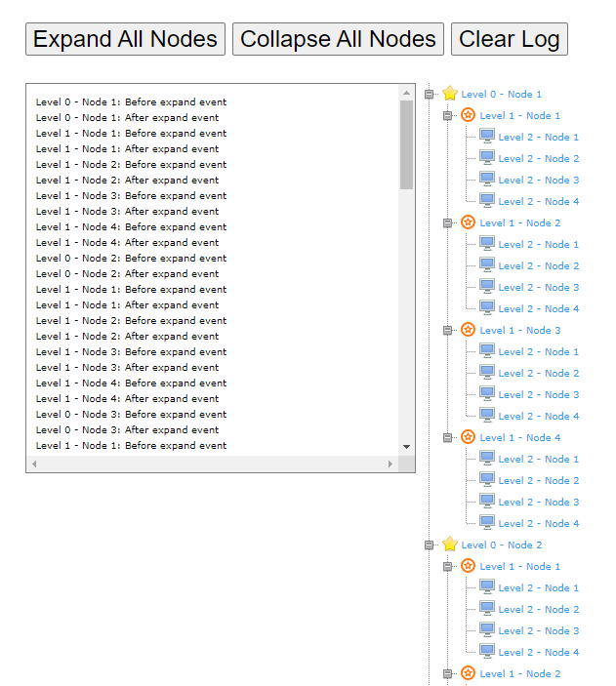Image resolution: width=616 pixels, height=686 pixels.
Task: Click monitor icon of Level 2 - Node 1 under first Level 1 - Node 3
Action: click(487, 351)
